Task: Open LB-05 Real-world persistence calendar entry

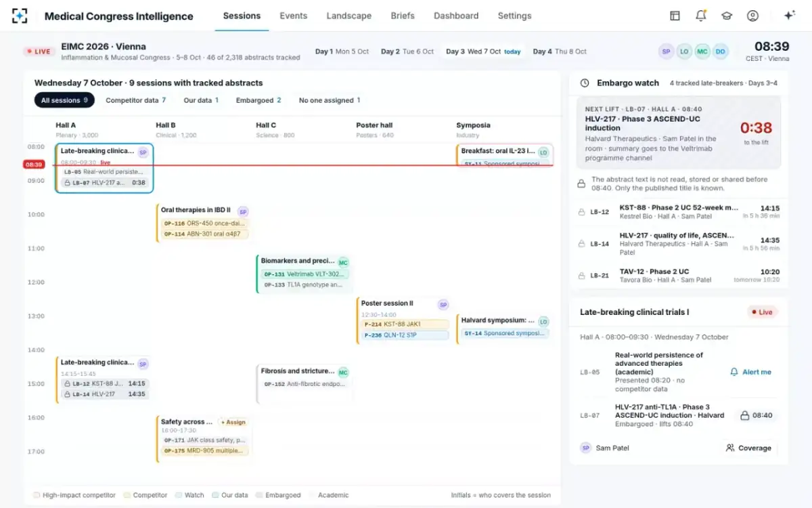Action: 104,172
